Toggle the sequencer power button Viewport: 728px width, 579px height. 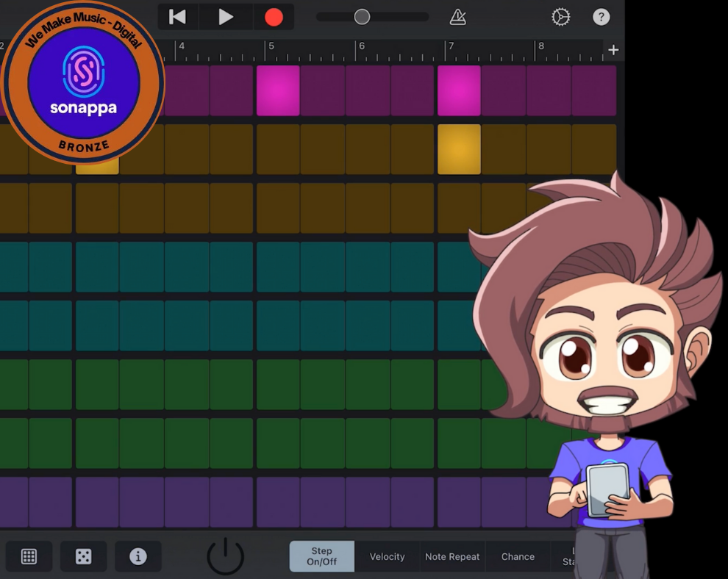[225, 555]
